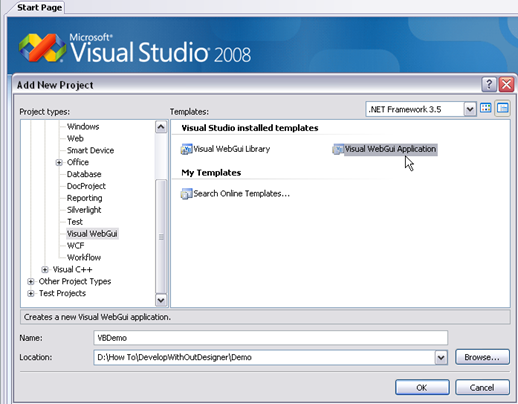Switch templates view to large icons
This screenshot has width=518, height=404.
(x=486, y=108)
